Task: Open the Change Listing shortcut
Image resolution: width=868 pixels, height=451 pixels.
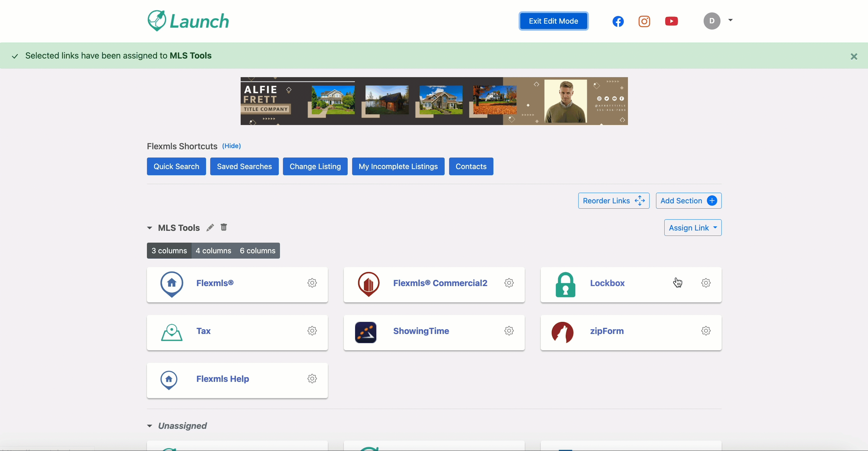Action: click(x=315, y=166)
